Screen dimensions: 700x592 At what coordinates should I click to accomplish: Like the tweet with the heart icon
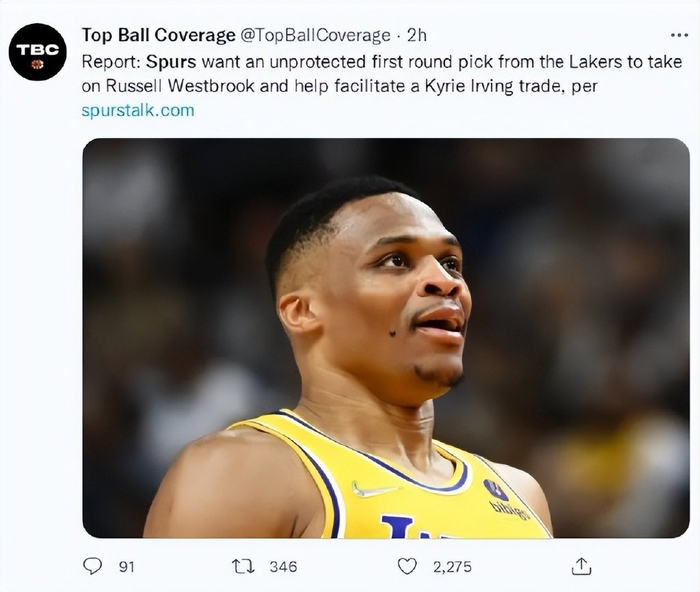pyautogui.click(x=407, y=566)
